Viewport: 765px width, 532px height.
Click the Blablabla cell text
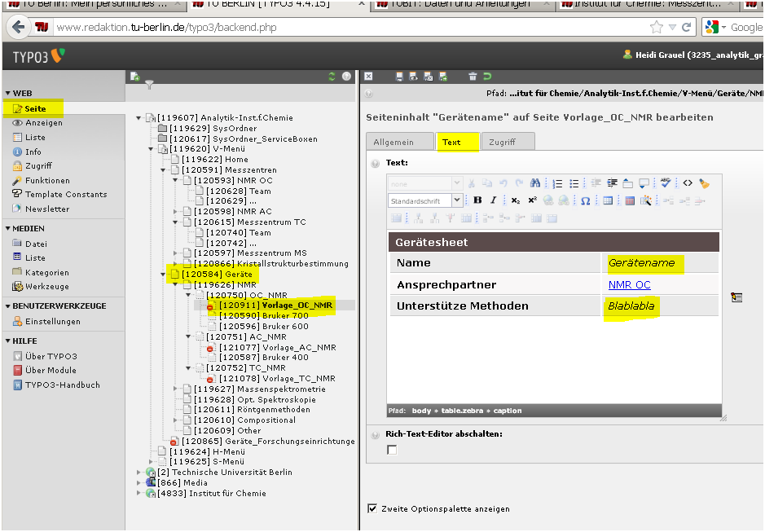point(631,306)
